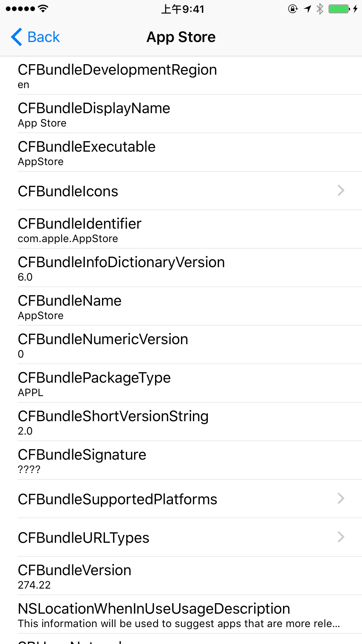This screenshot has height=644, width=362.
Task: Expand the CFBundleURLTypes chevron
Action: (341, 537)
